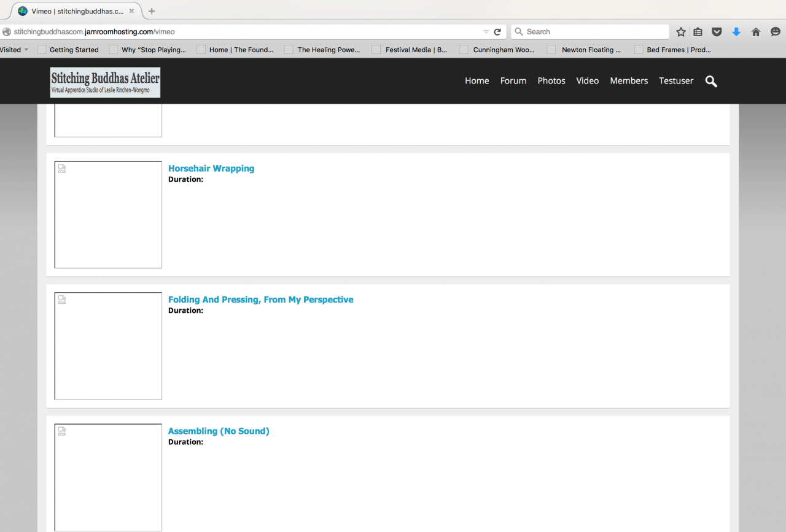Open a new browser tab

tap(152, 11)
